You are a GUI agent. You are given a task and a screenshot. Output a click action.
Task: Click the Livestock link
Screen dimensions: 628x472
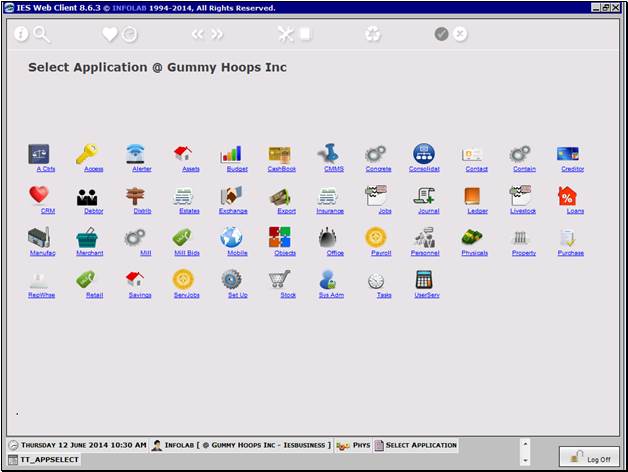click(523, 211)
